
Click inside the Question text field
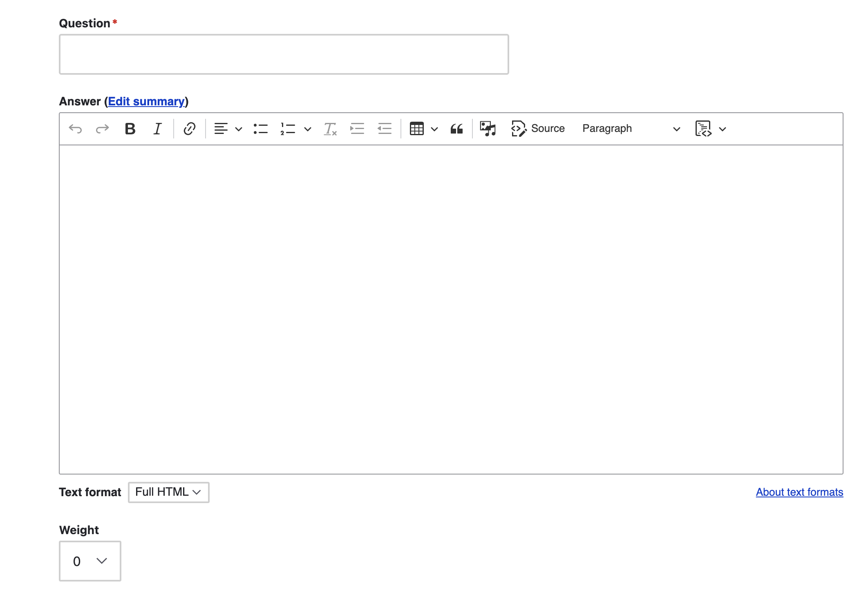tap(284, 54)
